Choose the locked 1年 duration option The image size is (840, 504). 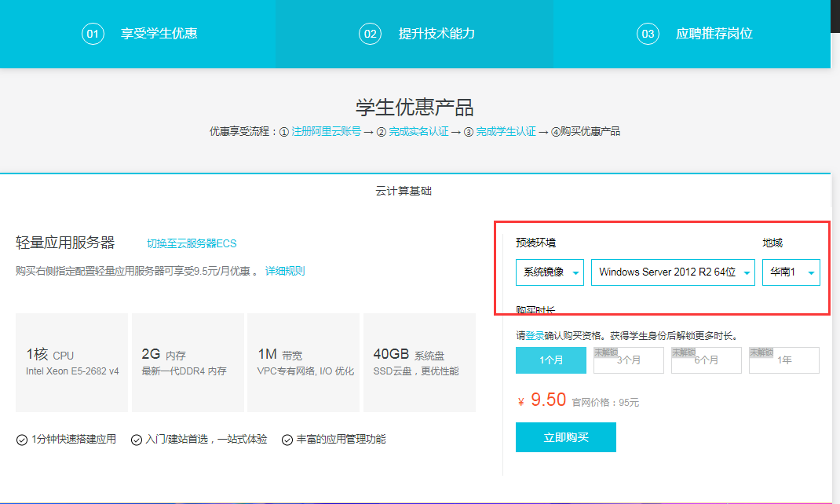[783, 360]
